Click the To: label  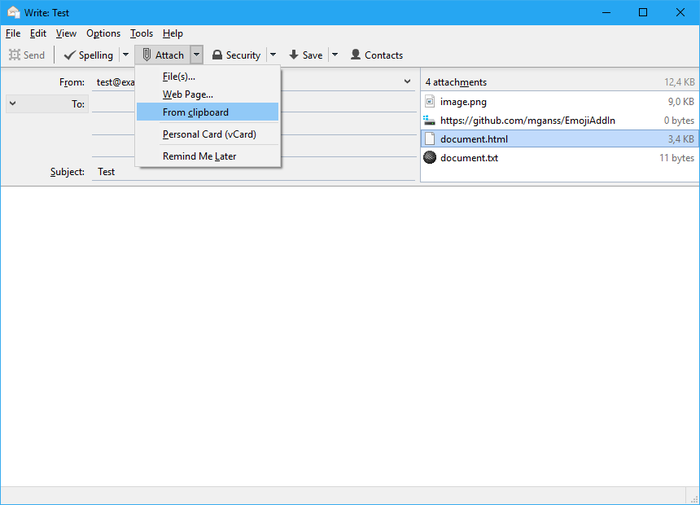(x=78, y=104)
